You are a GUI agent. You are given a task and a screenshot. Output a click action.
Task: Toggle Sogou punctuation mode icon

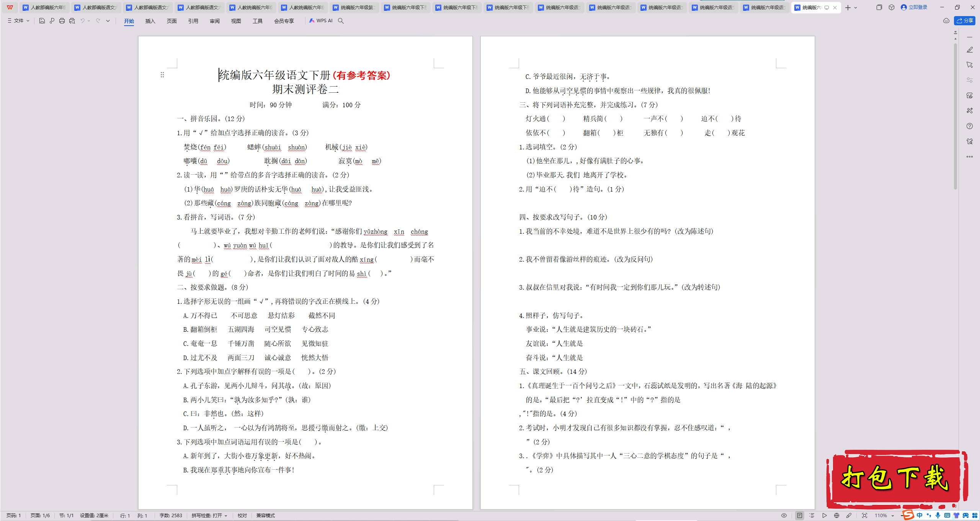[929, 515]
